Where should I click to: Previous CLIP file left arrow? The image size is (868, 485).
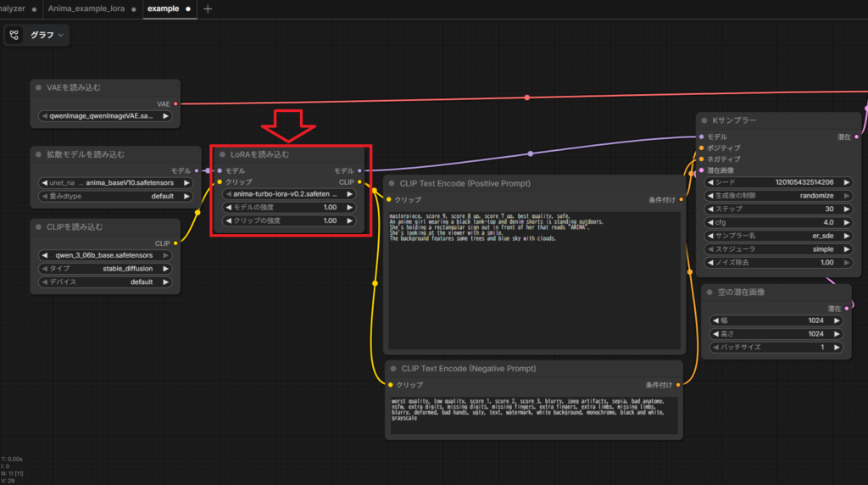coord(44,255)
